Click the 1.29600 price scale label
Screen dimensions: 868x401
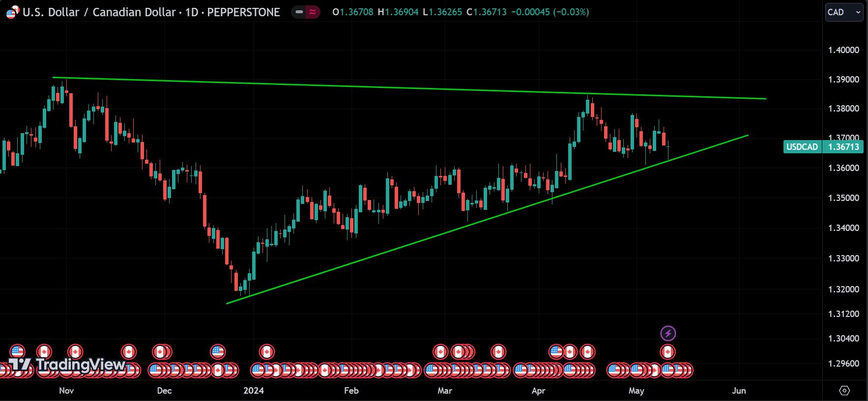(x=843, y=364)
